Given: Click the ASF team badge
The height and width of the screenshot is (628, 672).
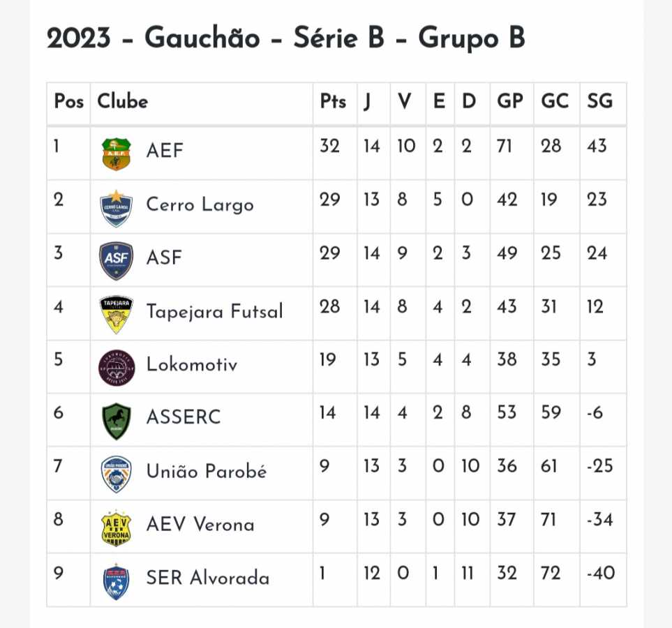Looking at the screenshot, I should [116, 260].
